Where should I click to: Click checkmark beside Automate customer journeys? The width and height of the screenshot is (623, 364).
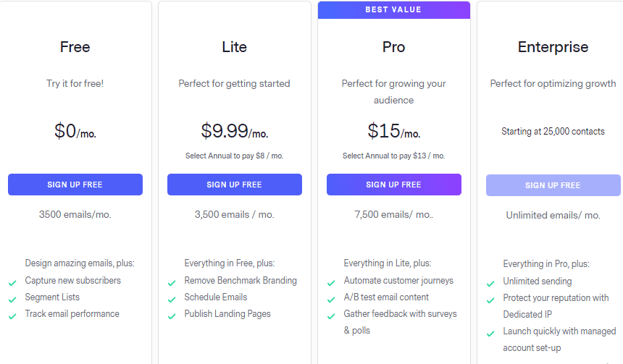point(331,283)
